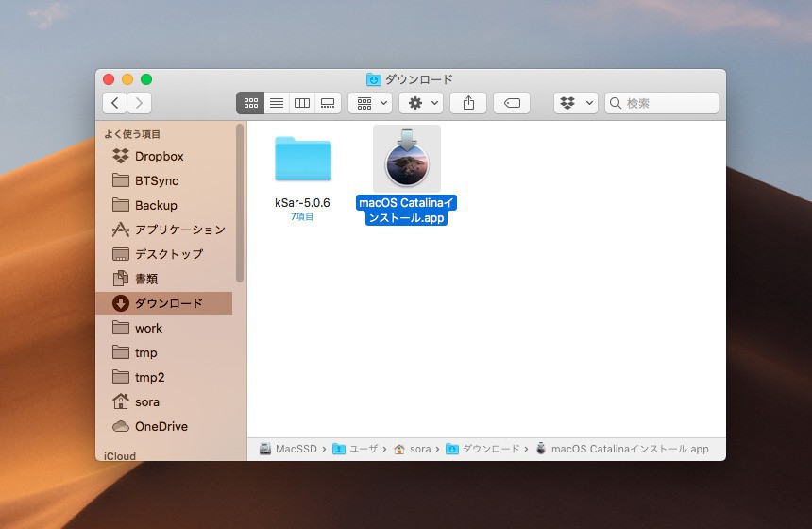812x529 pixels.
Task: Switch to icon view in toolbar
Action: pyautogui.click(x=250, y=103)
